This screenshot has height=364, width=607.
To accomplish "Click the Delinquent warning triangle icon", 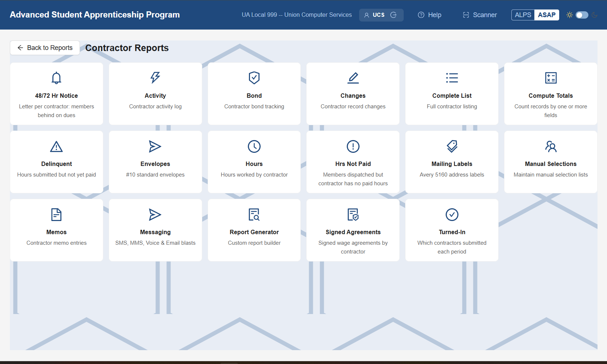I will pyautogui.click(x=56, y=146).
